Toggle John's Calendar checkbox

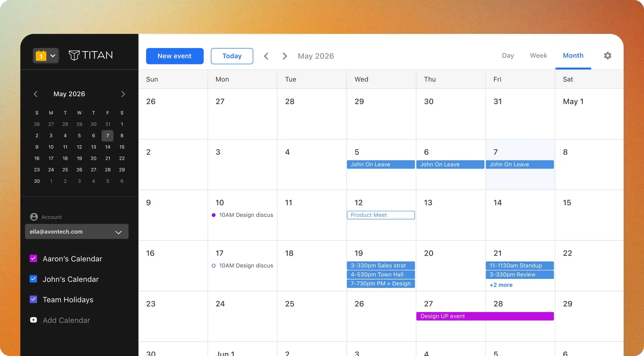[x=33, y=279]
